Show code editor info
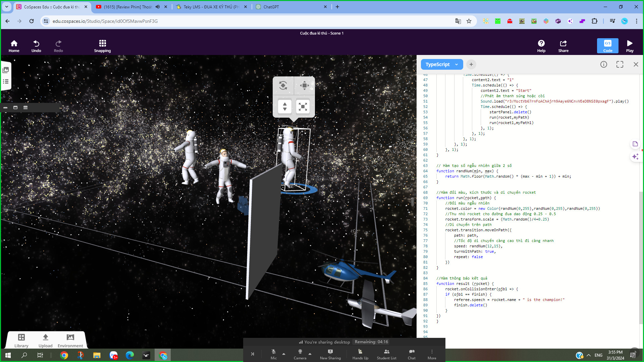 pos(603,64)
